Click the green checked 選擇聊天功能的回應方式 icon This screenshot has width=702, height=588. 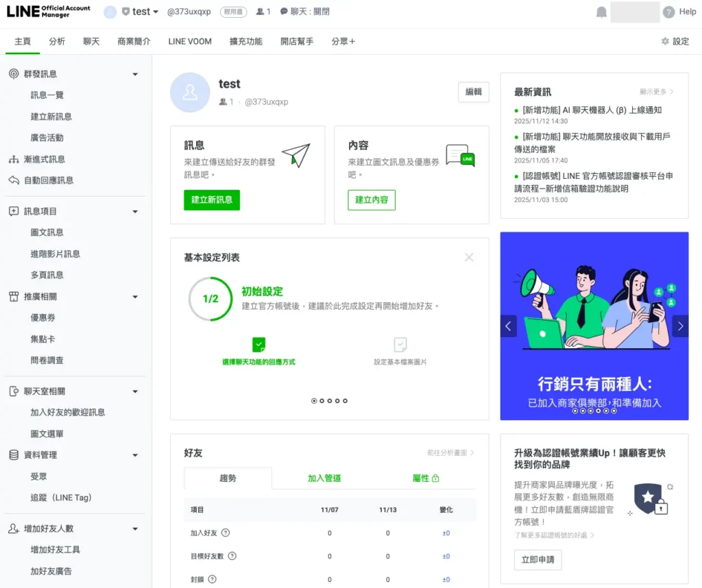point(258,345)
